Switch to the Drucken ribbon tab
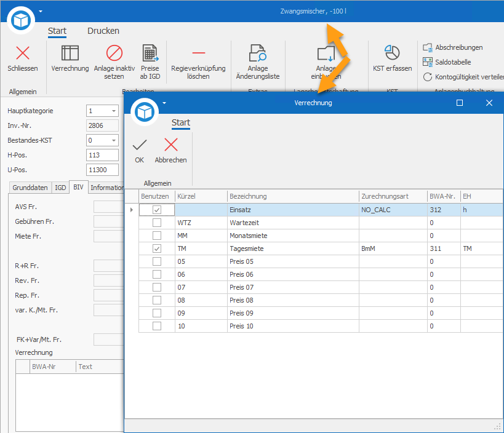This screenshot has width=504, height=433. click(x=103, y=31)
